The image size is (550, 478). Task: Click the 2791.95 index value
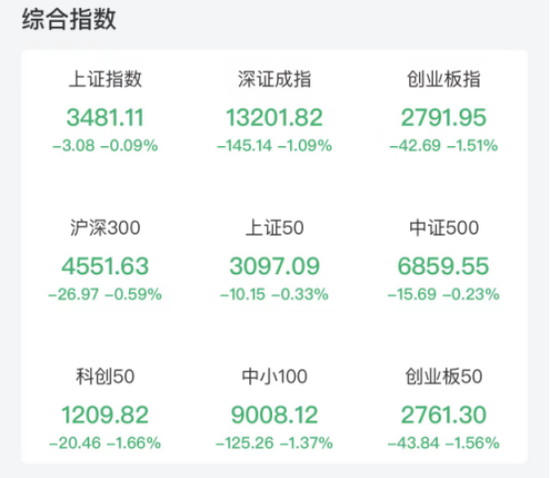(444, 117)
